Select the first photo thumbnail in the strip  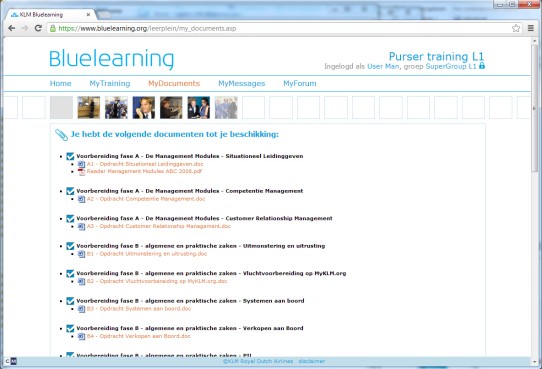[89, 107]
